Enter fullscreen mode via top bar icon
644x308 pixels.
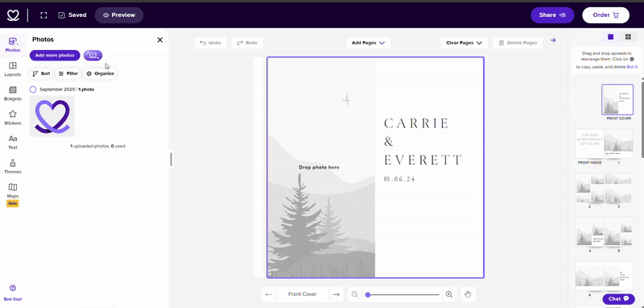point(44,15)
